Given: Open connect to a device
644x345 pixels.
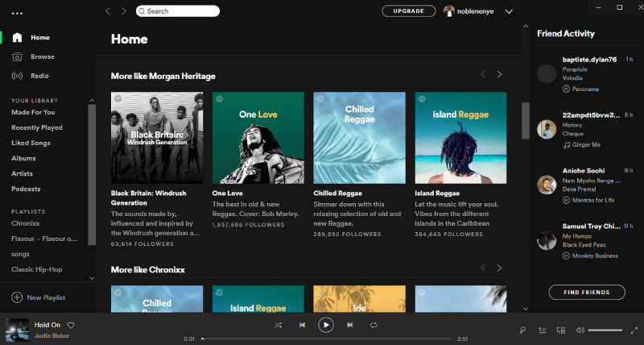Looking at the screenshot, I should tap(561, 330).
